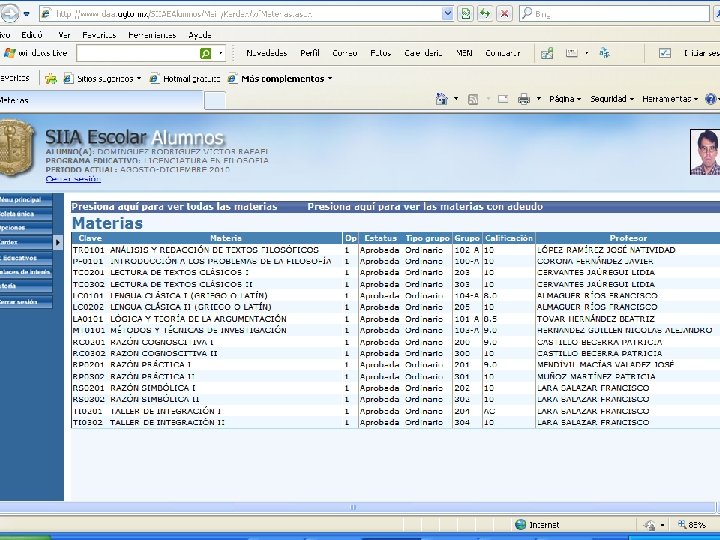Click the red X stop loading icon
Viewport: 720px width, 540px height.
504,14
